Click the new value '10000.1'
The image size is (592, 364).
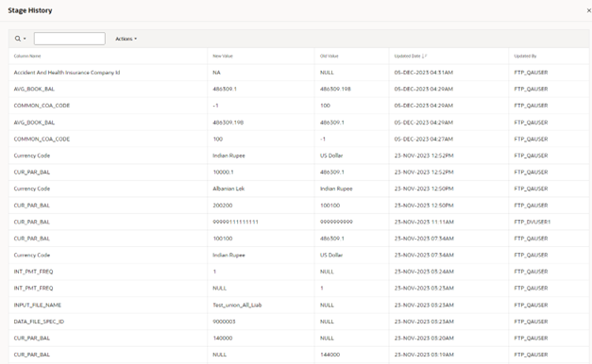tap(223, 172)
